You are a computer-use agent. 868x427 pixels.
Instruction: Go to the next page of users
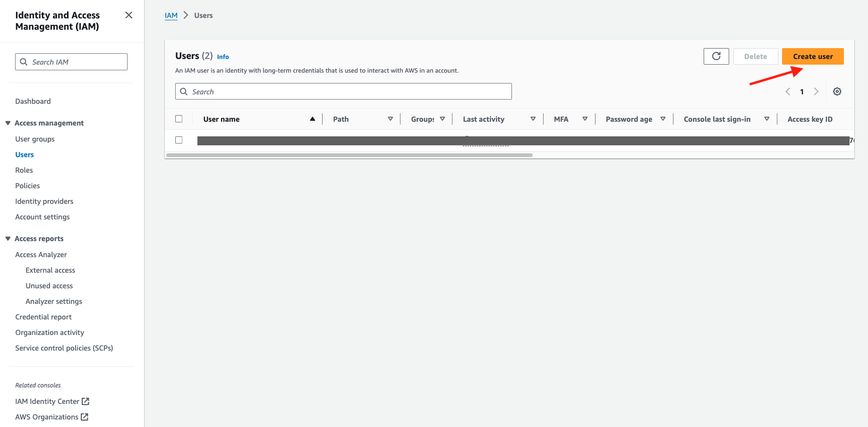817,91
